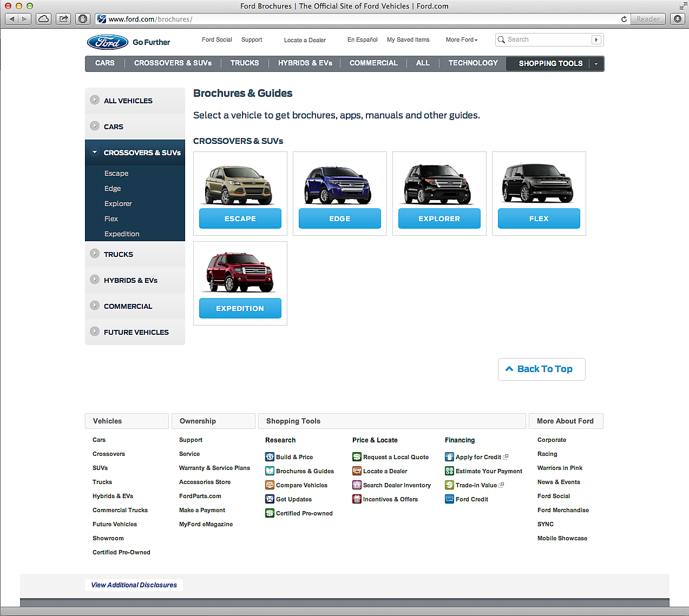Select the Escape vehicle thumbnail
The width and height of the screenshot is (689, 616).
point(239,186)
